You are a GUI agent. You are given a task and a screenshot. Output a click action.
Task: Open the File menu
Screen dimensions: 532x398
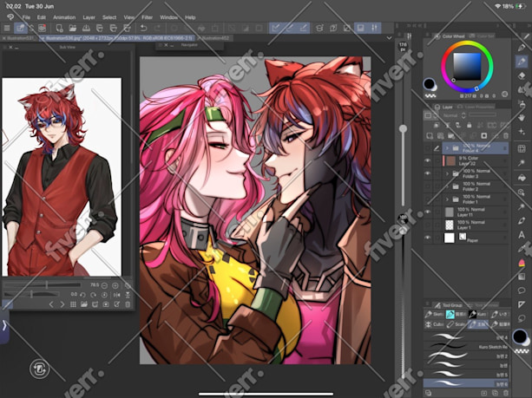pyautogui.click(x=26, y=17)
